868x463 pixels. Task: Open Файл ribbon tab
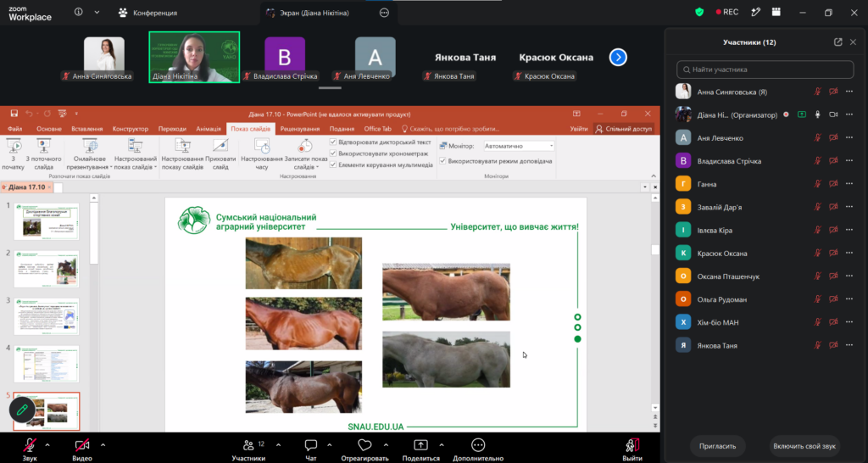pos(15,129)
